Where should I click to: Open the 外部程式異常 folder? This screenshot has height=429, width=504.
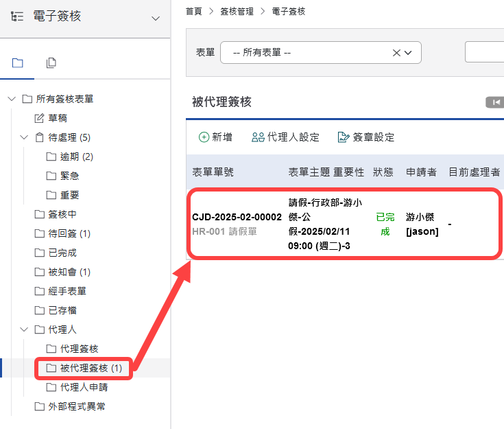pyautogui.click(x=70, y=406)
